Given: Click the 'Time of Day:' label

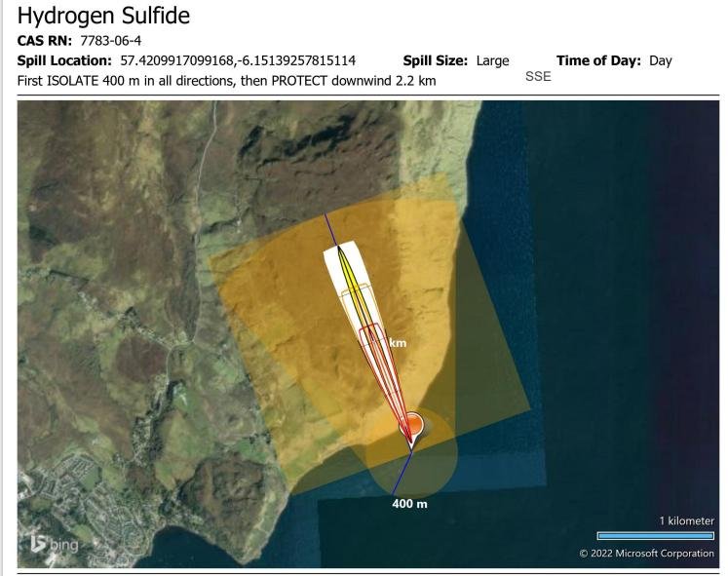Looking at the screenshot, I should coord(598,60).
